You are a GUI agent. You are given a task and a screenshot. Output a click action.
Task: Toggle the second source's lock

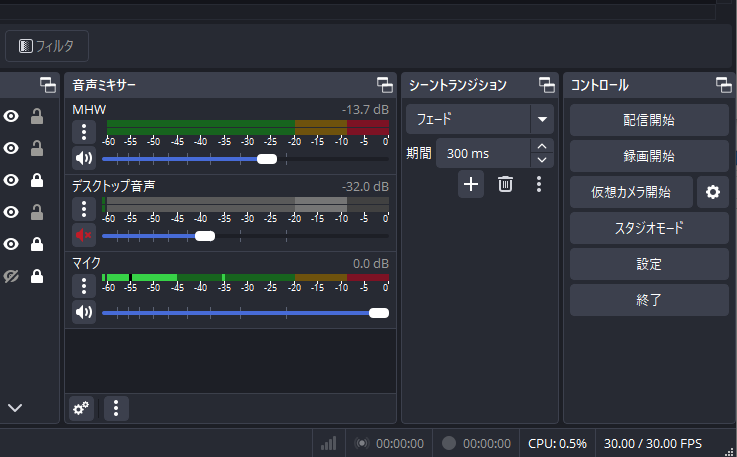click(37, 148)
